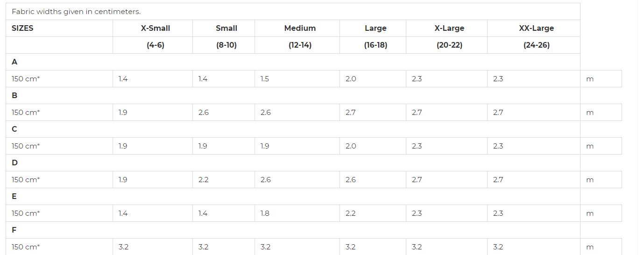Click 1.5 Medium value in view A
The width and height of the screenshot is (644, 255).
(x=265, y=79)
